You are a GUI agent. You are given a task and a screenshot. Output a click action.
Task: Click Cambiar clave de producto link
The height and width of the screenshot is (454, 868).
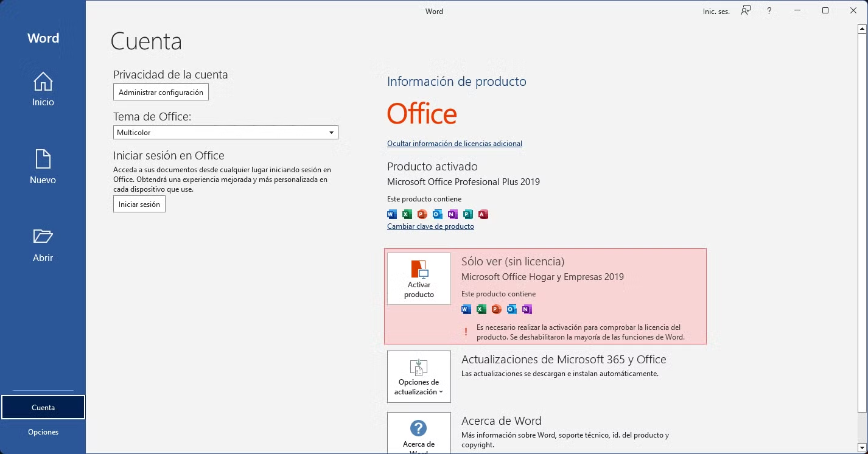point(430,226)
